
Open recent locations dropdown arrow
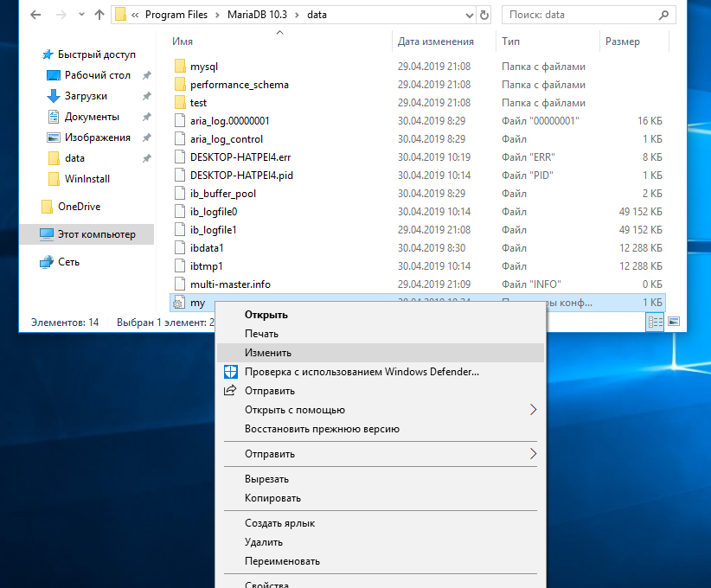[x=81, y=15]
